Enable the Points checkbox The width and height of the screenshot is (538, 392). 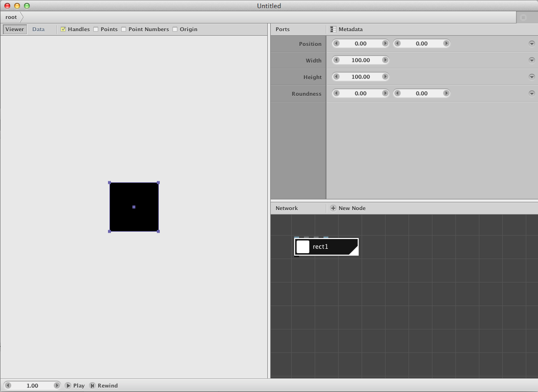[x=96, y=29]
